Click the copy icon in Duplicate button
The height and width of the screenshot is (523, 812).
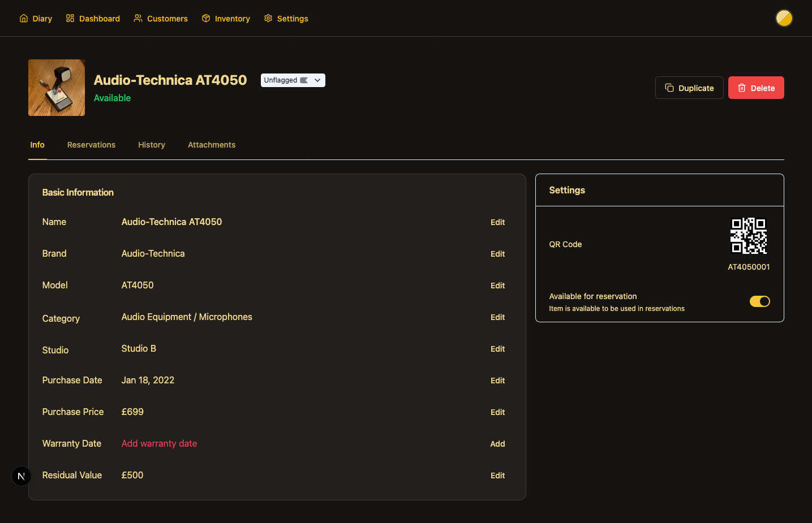(x=669, y=88)
